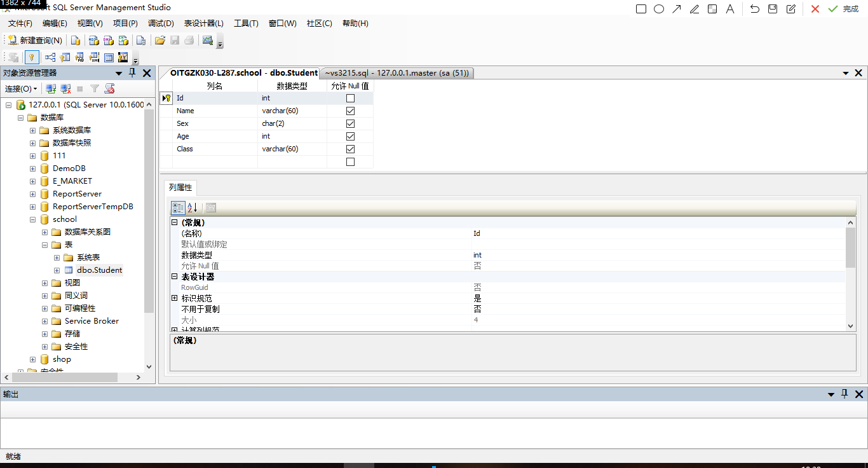Uncheck Allow Nulls for Name column
The height and width of the screenshot is (468, 868).
coord(350,111)
